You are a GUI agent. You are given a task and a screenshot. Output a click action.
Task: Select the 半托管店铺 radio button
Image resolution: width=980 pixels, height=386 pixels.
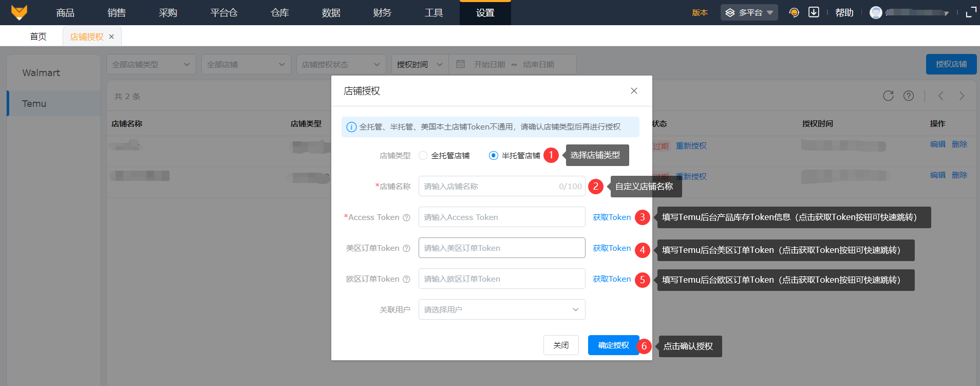[494, 156]
